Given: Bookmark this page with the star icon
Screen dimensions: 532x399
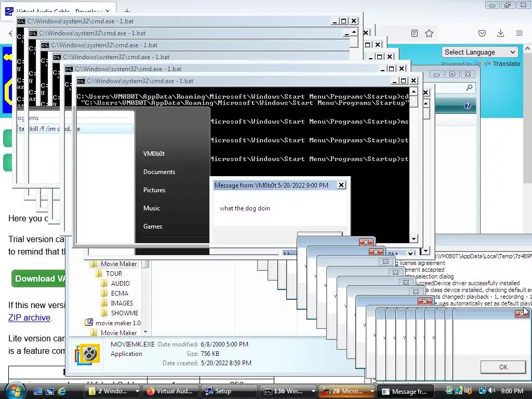Looking at the screenshot, I should [x=429, y=33].
